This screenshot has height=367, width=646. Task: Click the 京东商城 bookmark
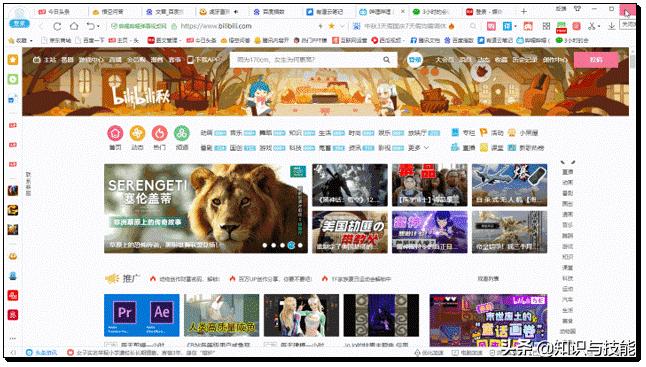pos(56,40)
